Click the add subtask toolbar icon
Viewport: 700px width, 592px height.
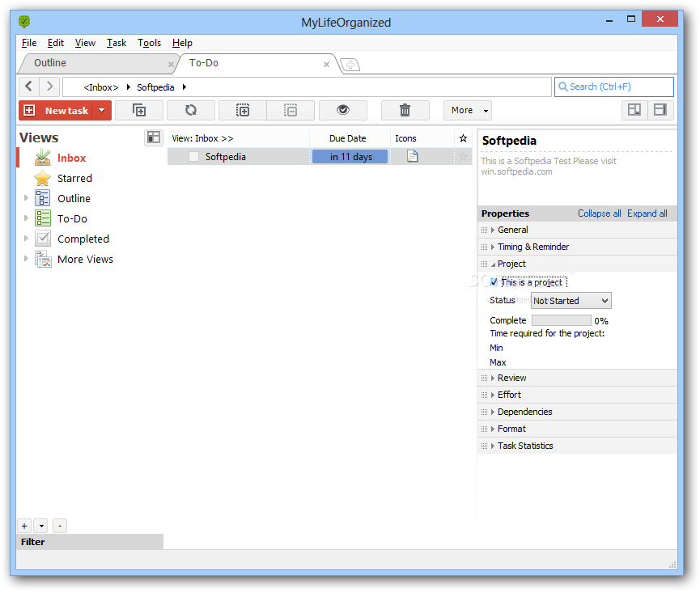coord(139,110)
